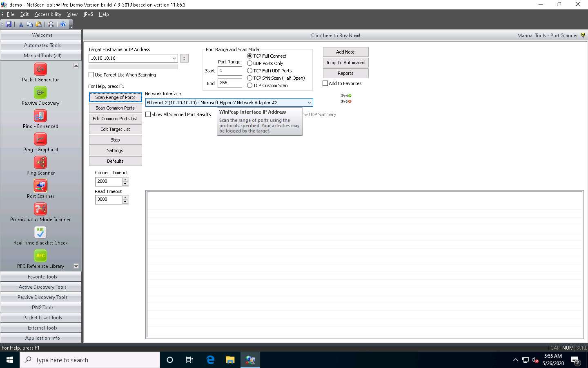Open the Promiscuous Mode Scanner icon
The height and width of the screenshot is (368, 588).
40,209
